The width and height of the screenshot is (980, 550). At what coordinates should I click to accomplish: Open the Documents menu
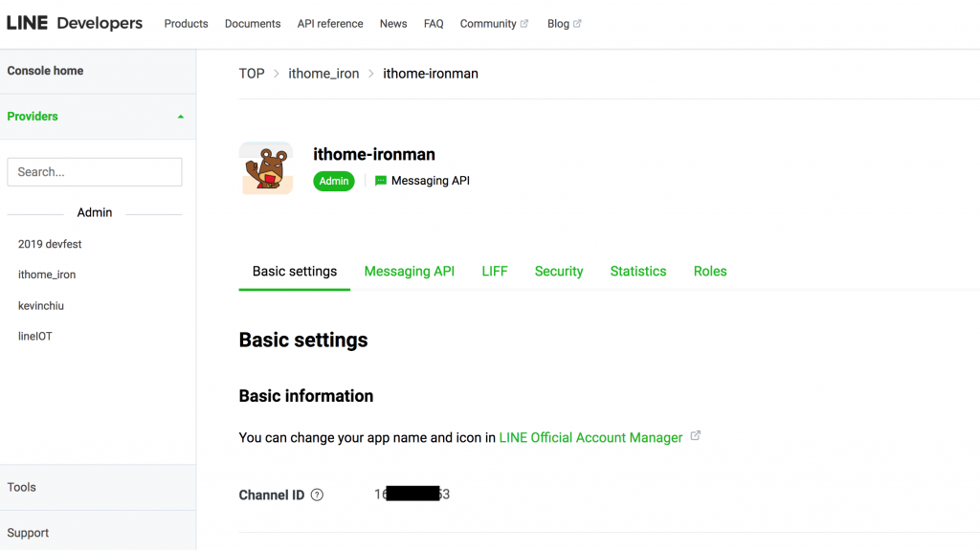click(253, 24)
